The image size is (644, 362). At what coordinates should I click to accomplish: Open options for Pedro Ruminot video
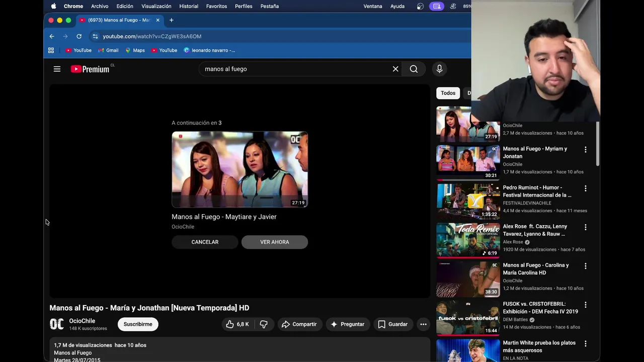pyautogui.click(x=585, y=189)
